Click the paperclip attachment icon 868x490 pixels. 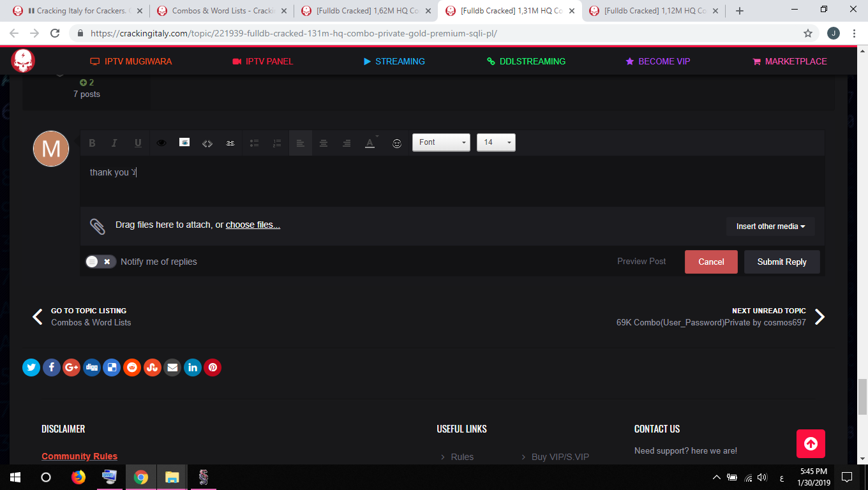97,226
